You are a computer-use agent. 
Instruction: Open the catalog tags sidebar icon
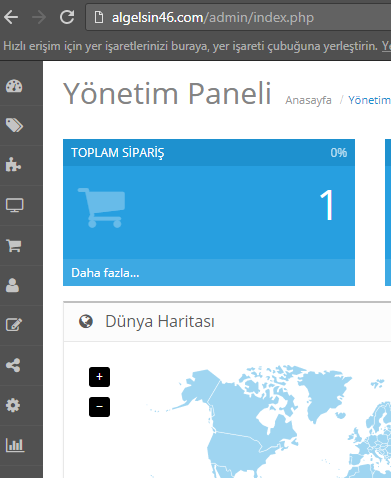(14, 125)
